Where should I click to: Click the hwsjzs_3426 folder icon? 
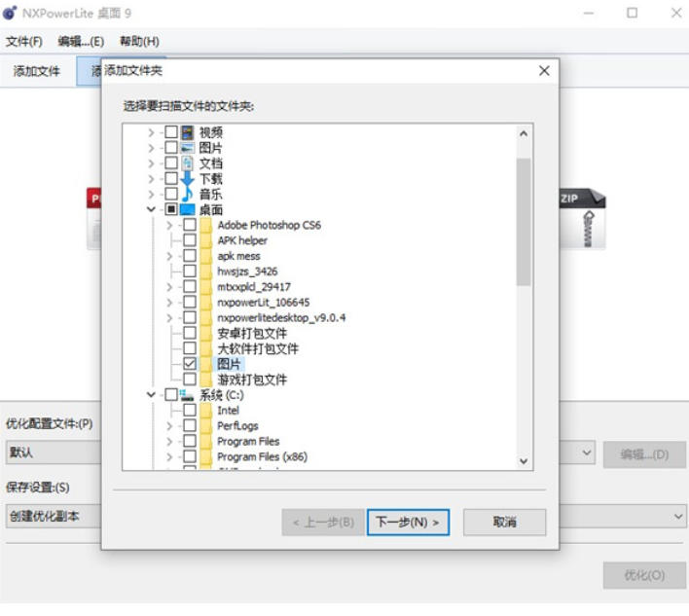(205, 272)
